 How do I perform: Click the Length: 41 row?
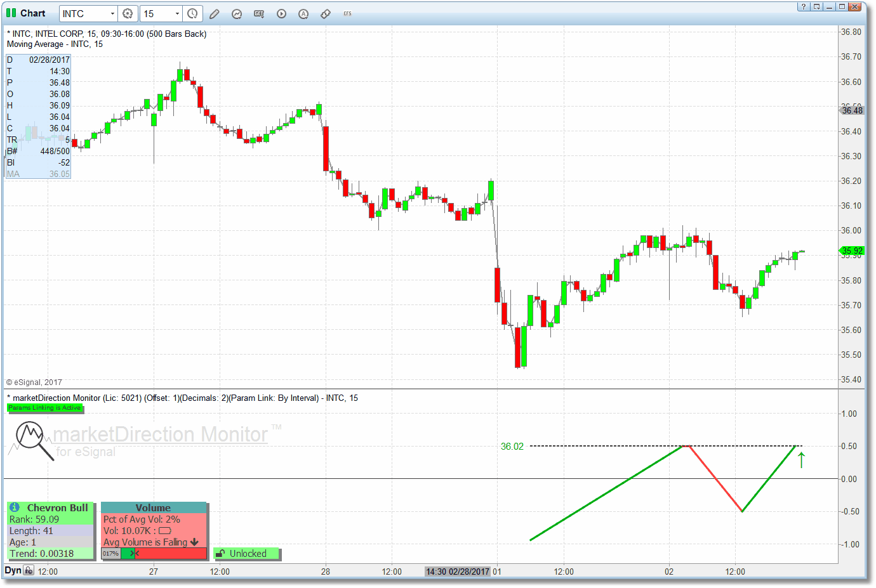(50, 530)
